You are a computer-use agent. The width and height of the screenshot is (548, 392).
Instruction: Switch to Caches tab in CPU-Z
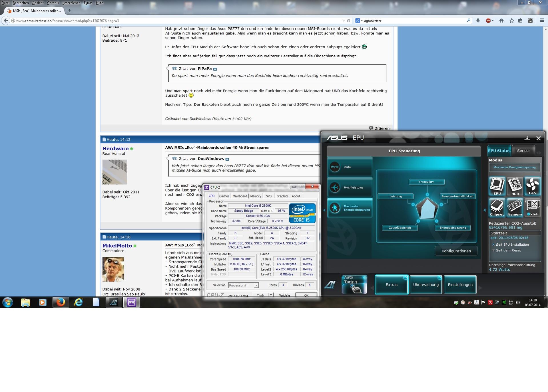pos(224,196)
